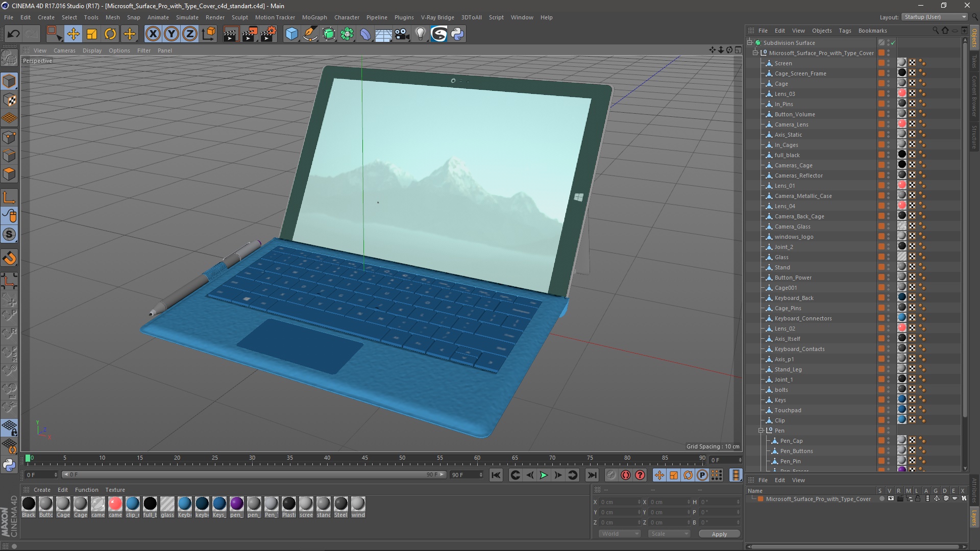Image resolution: width=980 pixels, height=551 pixels.
Task: Click the timeline range slider bar
Action: tap(254, 474)
